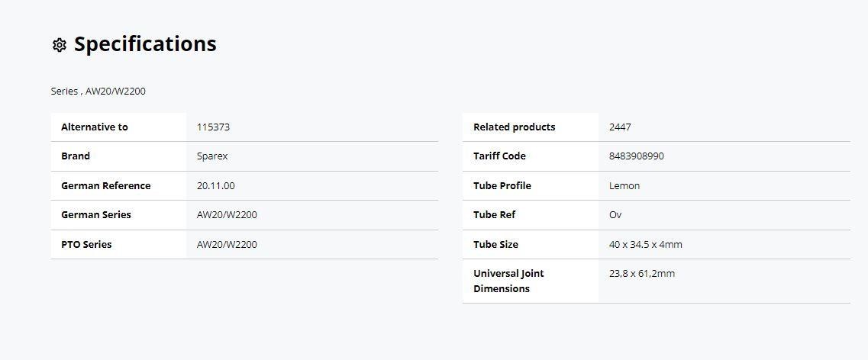The width and height of the screenshot is (868, 360).
Task: Click the Tube Profile label
Action: (x=502, y=186)
